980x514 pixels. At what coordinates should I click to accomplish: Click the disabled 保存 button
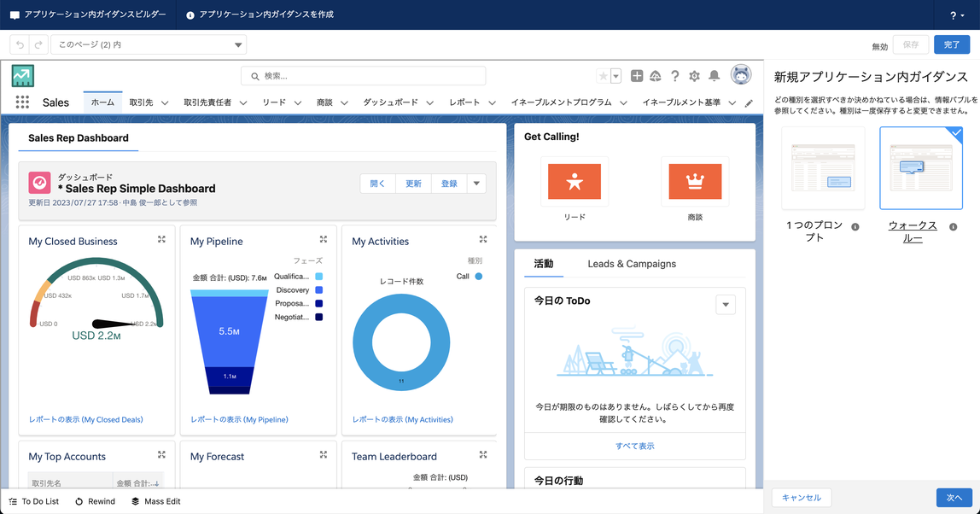click(x=911, y=45)
